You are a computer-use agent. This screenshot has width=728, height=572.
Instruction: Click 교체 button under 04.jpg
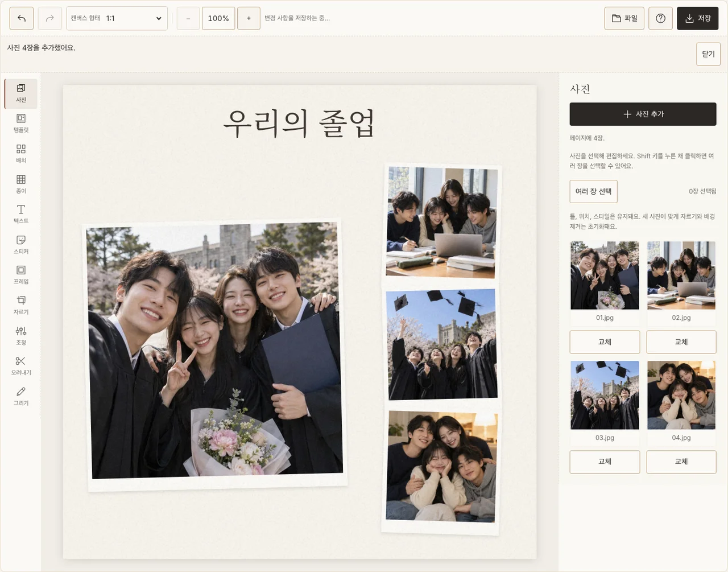681,462
